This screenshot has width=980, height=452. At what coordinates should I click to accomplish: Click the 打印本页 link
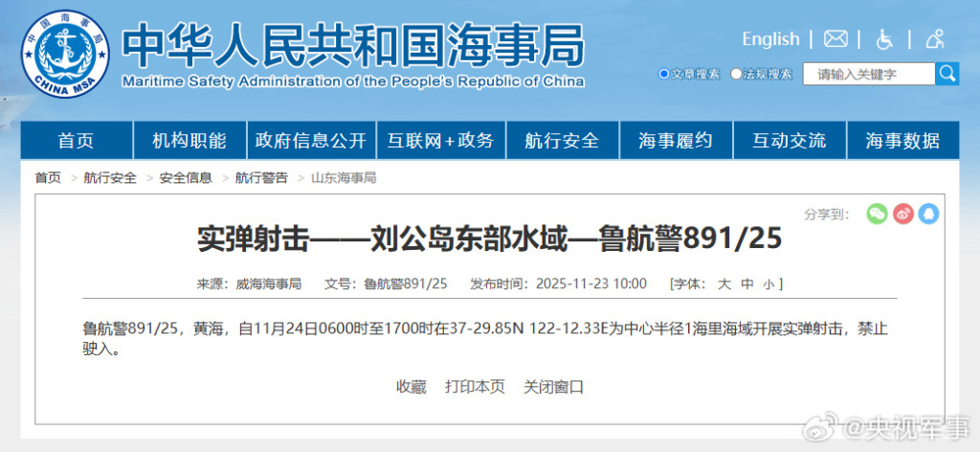[x=475, y=387]
